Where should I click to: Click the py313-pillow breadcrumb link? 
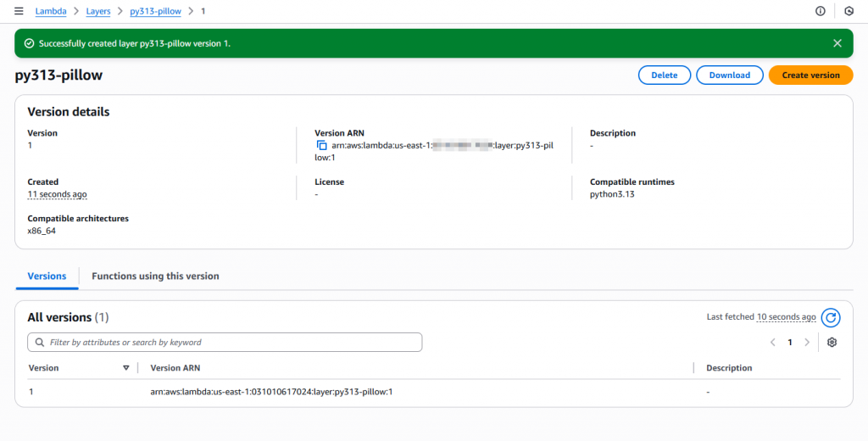click(x=156, y=11)
